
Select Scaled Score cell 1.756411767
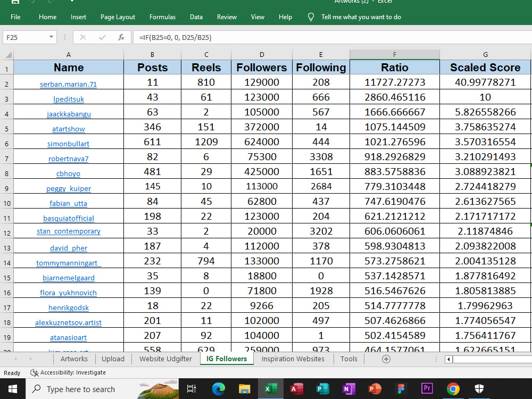coord(485,336)
